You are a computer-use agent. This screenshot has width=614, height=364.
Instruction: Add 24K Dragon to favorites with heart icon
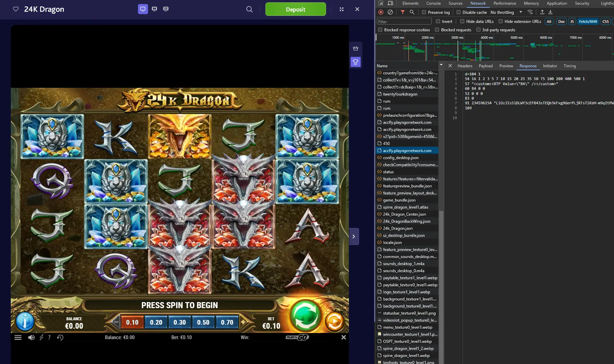[x=16, y=9]
